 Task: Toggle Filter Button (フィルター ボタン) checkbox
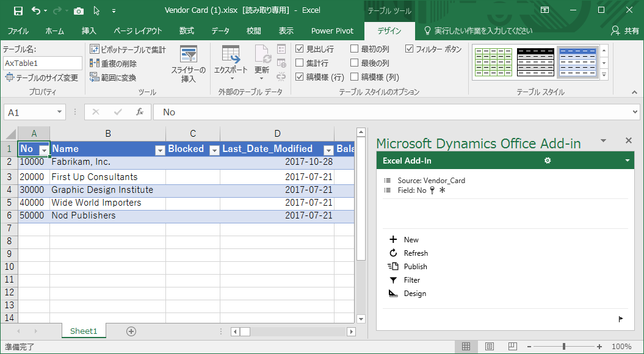click(x=409, y=49)
